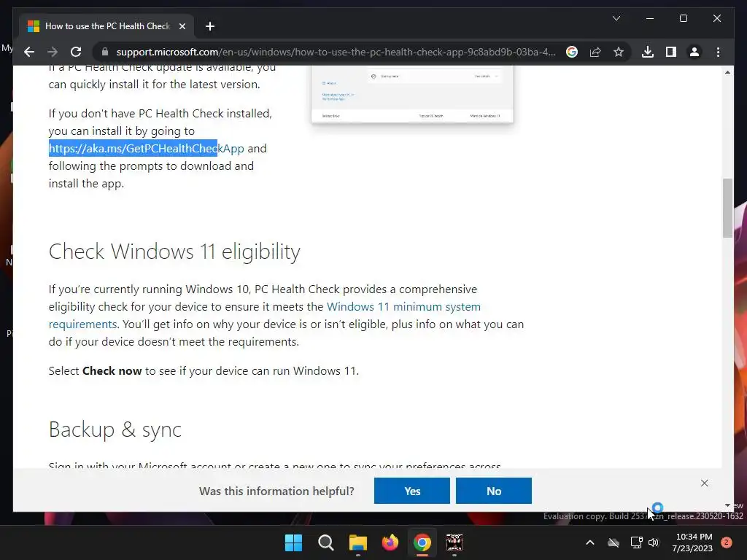Open a new tab with plus button
The image size is (747, 560).
(210, 26)
